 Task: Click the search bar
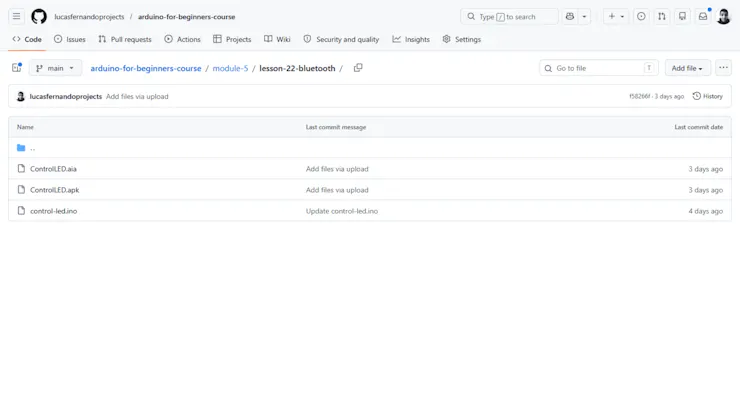click(509, 17)
